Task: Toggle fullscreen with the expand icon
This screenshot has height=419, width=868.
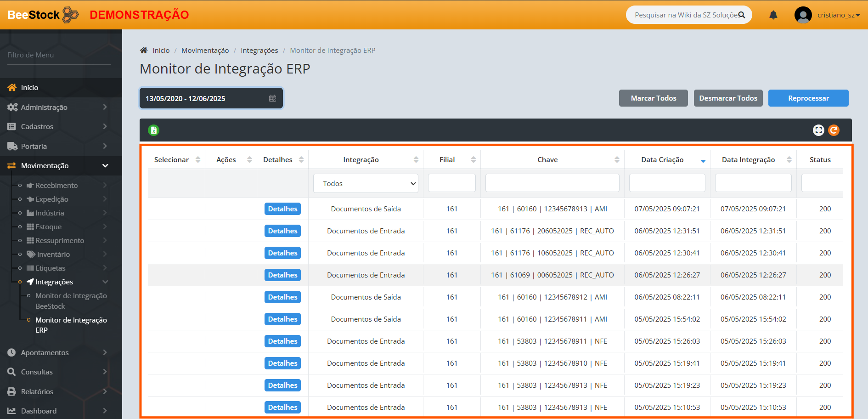Action: click(x=818, y=130)
